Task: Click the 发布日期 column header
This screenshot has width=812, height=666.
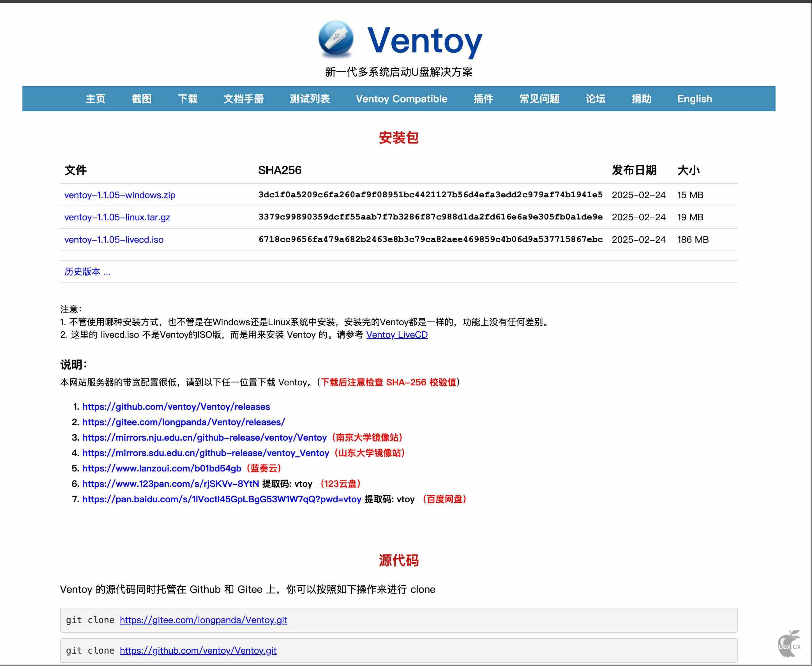Action: point(634,170)
